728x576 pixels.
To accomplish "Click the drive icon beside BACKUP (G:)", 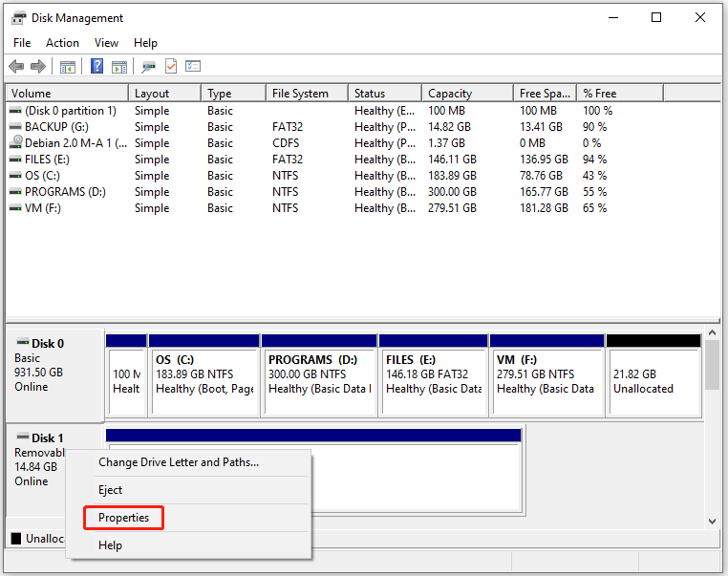I will 15,127.
